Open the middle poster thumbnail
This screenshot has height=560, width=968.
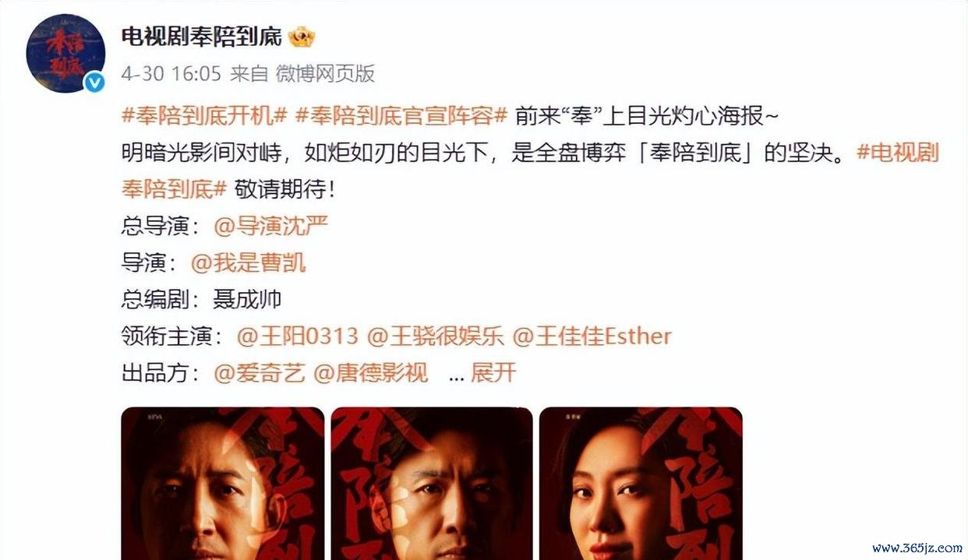click(432, 483)
